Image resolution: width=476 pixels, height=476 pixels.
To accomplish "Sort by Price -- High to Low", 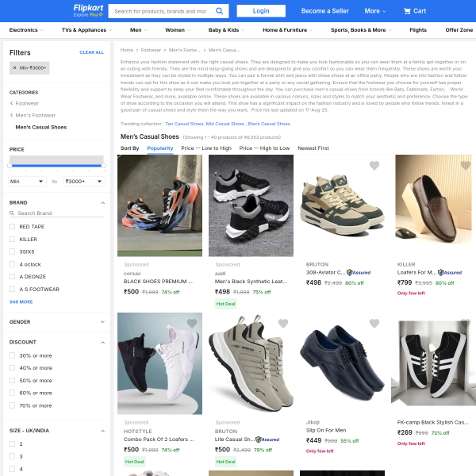I will (264, 148).
